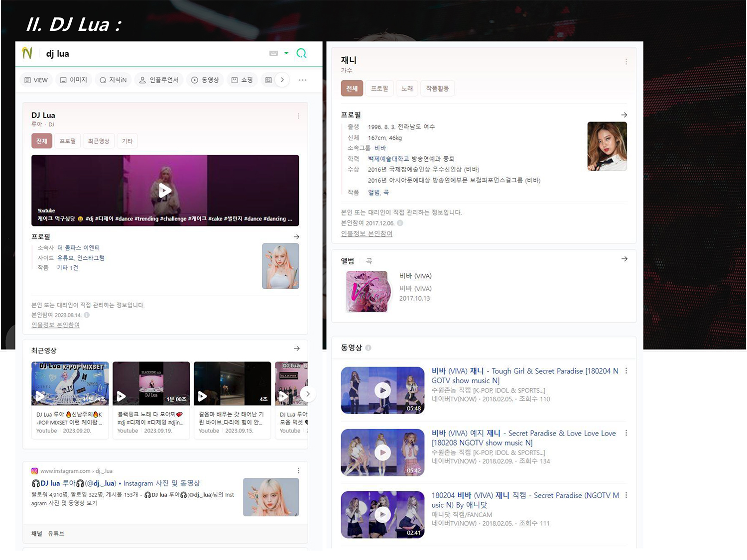The height and width of the screenshot is (560, 747).
Task: Click info icon beside 본인참여 2017.12.06
Action: pos(399,223)
